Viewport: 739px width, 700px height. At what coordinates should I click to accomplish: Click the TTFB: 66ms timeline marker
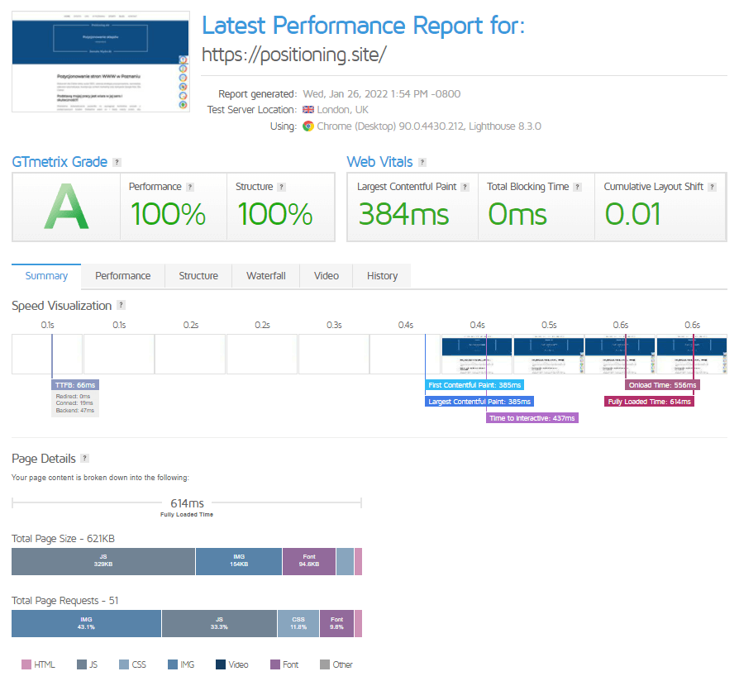tap(75, 385)
